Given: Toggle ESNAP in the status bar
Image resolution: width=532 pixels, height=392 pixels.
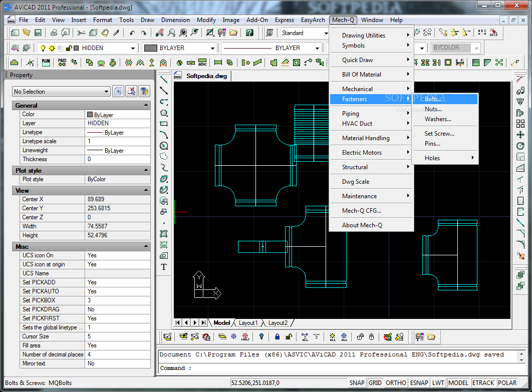Looking at the screenshot, I should coord(419,383).
